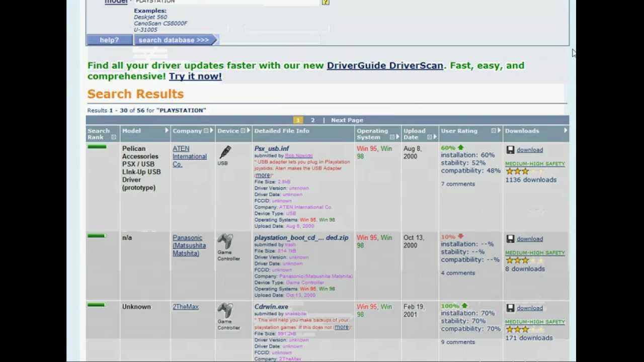Click star rating in Cdrwin.exe row
The width and height of the screenshot is (644, 362).
525,329
